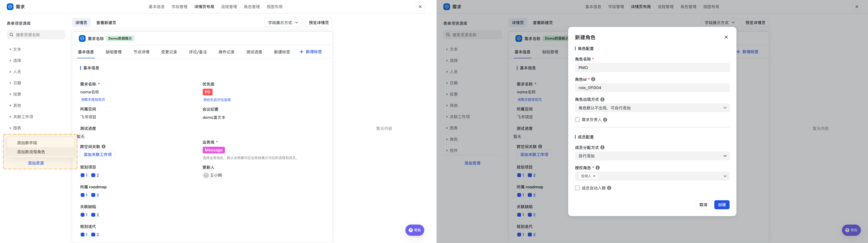Screen dimensions: 868x243
Task: Click the demo富文本 value under 会议纪要
Action: pyautogui.click(x=214, y=117)
